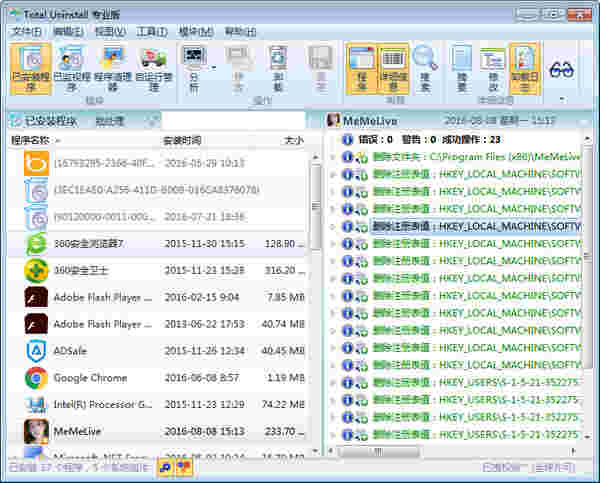This screenshot has height=483, width=600.
Task: Click the glasses icon in the toolbar
Action: click(x=562, y=69)
